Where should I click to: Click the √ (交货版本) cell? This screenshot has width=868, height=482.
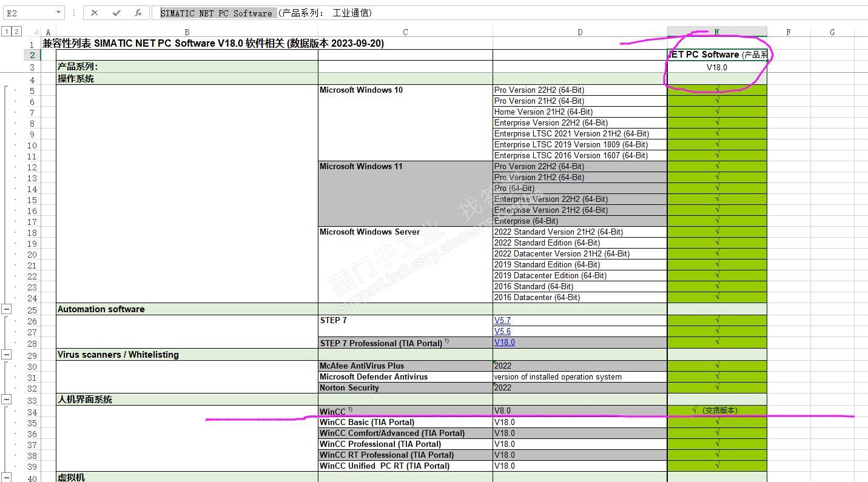(717, 410)
